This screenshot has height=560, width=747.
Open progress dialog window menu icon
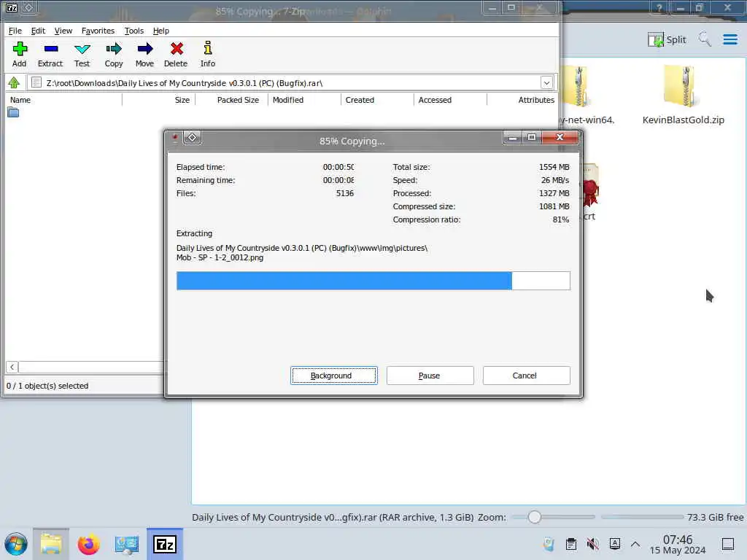192,138
